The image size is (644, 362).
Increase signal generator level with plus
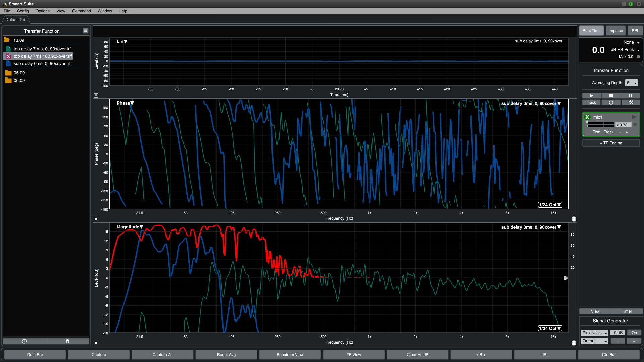634,341
